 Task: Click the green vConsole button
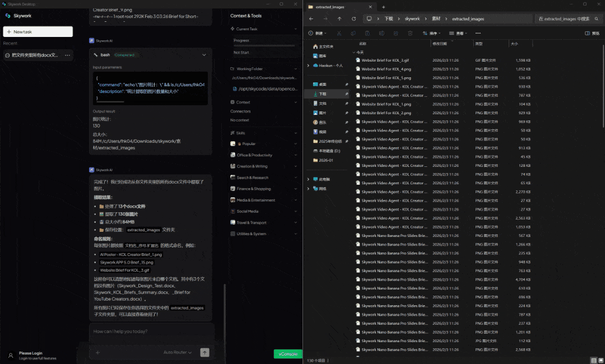coord(287,354)
